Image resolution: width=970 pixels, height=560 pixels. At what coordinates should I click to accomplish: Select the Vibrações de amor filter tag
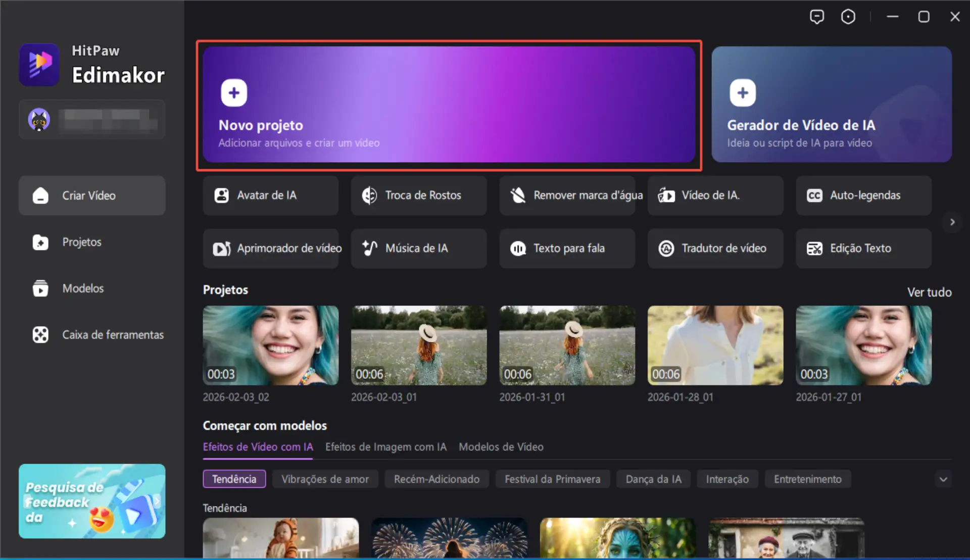click(325, 479)
